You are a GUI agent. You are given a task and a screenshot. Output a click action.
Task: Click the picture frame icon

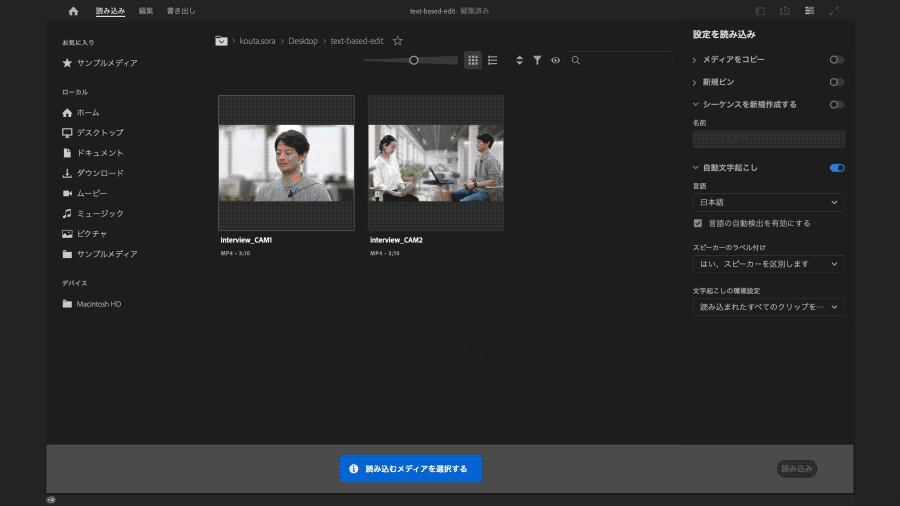pos(67,233)
